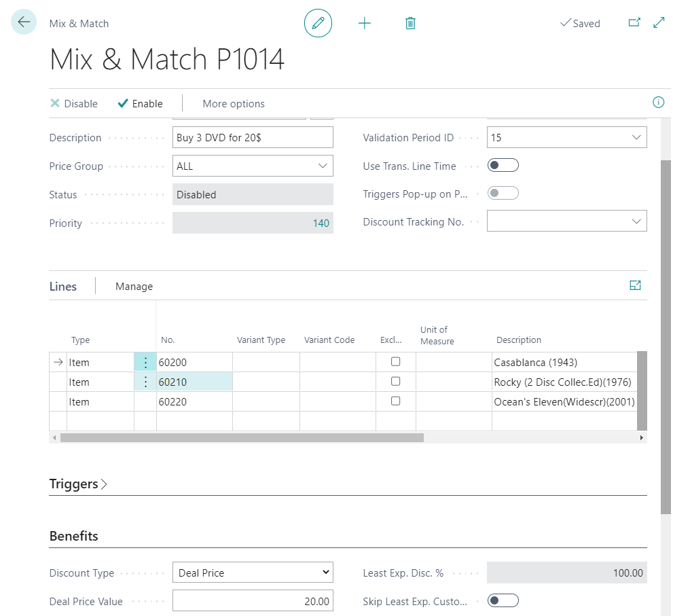Screen dimensions: 673x616
Task: Click the Type column header
Action: pyautogui.click(x=80, y=340)
